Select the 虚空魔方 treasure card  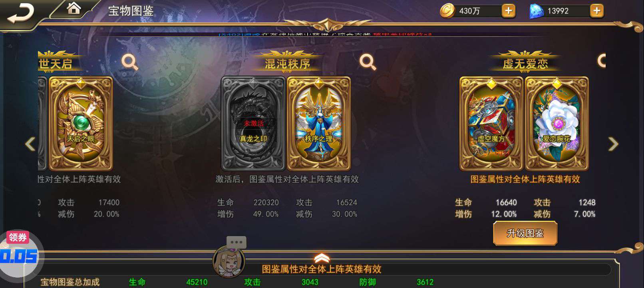pos(491,124)
